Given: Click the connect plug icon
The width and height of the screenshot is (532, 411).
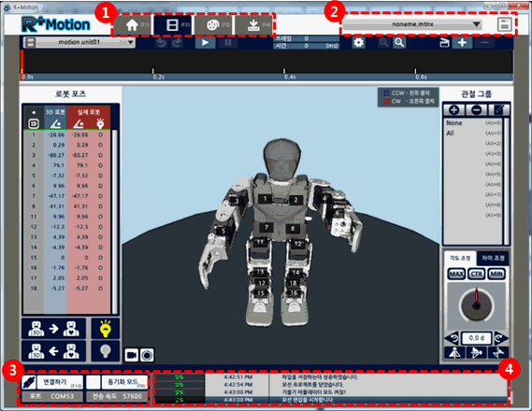Looking at the screenshot, I should pos(29,382).
